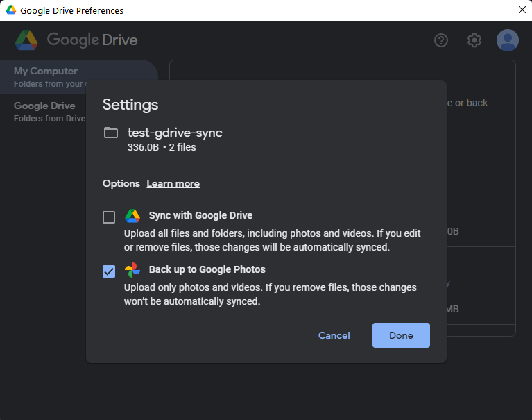Screen dimensions: 532x420
Task: Select the Google Drive sidebar tab
Action: point(44,112)
